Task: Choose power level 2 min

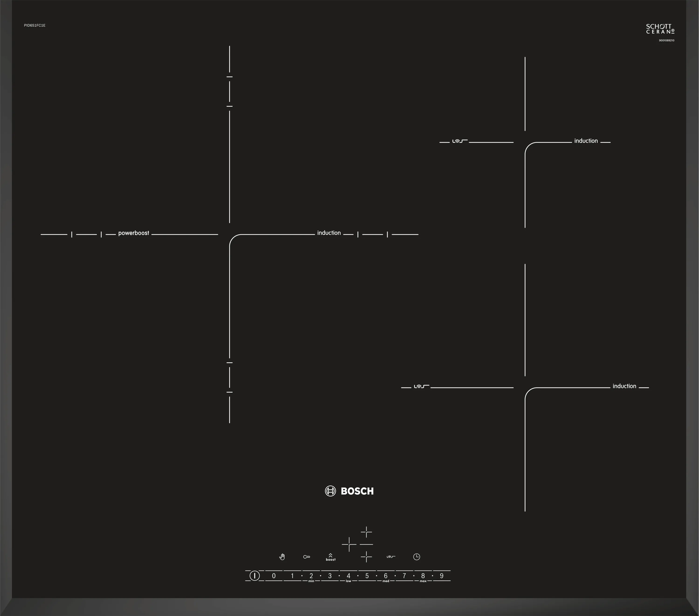Action: pyautogui.click(x=311, y=576)
